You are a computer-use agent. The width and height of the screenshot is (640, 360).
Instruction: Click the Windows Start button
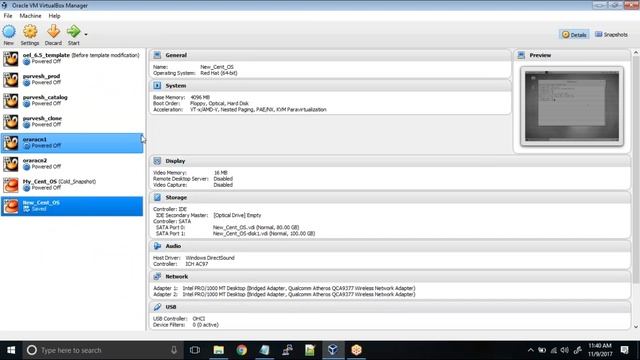click(x=11, y=350)
